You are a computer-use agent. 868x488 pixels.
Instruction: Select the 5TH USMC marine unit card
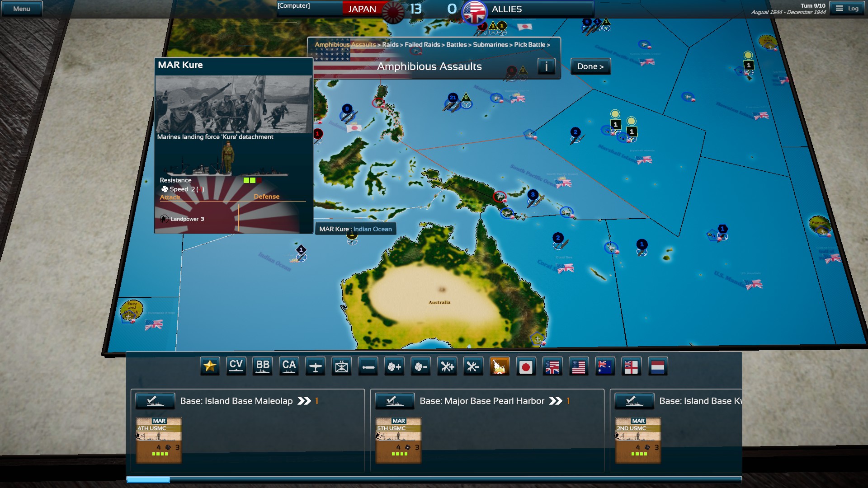398,440
